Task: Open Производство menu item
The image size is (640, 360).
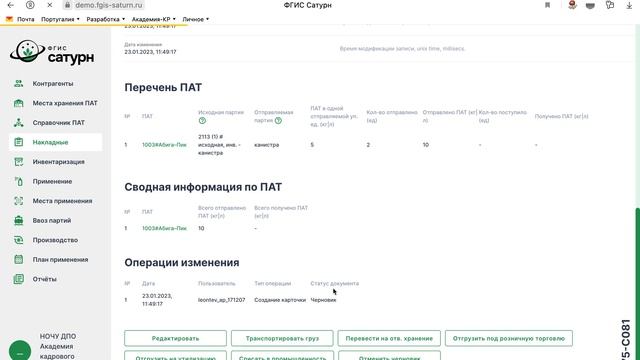Action: 55,240
